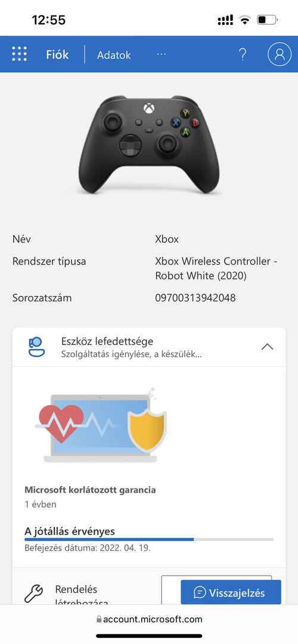Image resolution: width=298 pixels, height=644 pixels.
Task: Select the Adatok tab
Action: coord(114,55)
